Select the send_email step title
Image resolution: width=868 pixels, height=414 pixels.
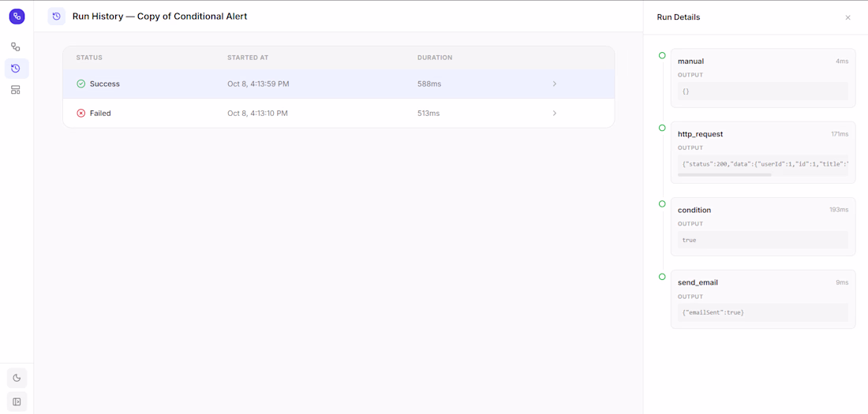pyautogui.click(x=698, y=282)
